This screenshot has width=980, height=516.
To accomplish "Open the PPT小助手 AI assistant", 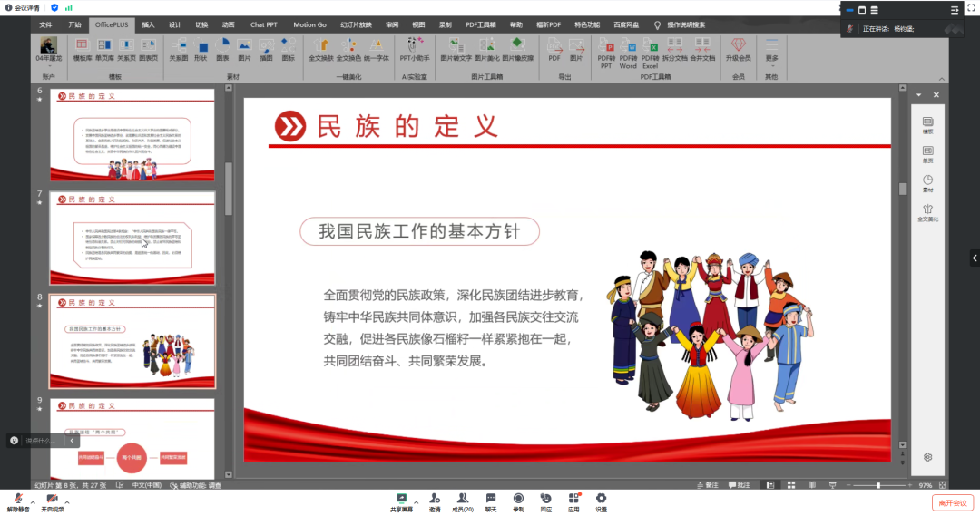I will 415,48.
